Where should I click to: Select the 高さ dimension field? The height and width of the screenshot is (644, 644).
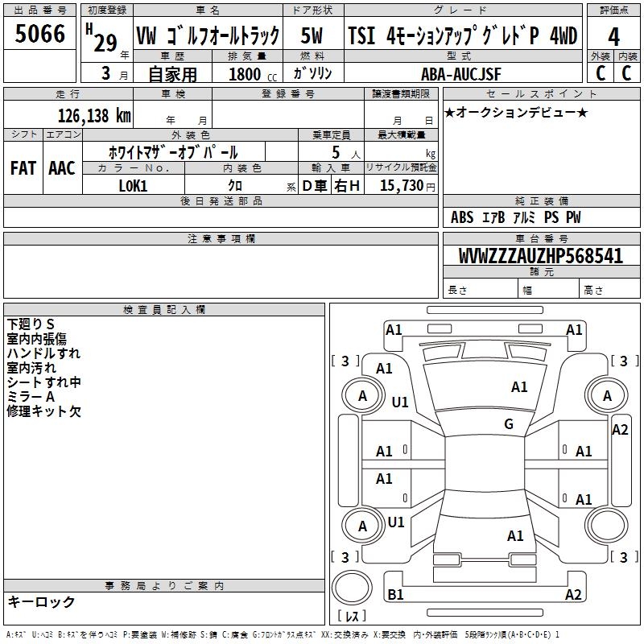[x=609, y=288]
